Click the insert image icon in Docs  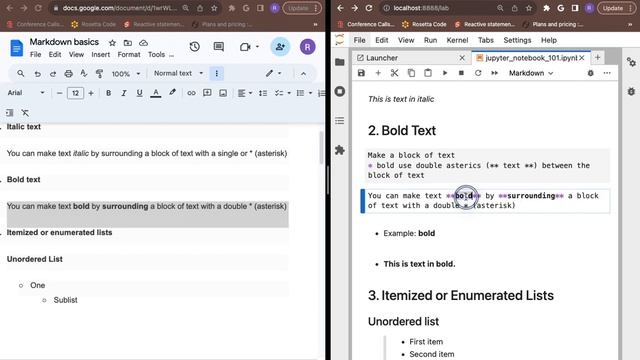(223, 93)
